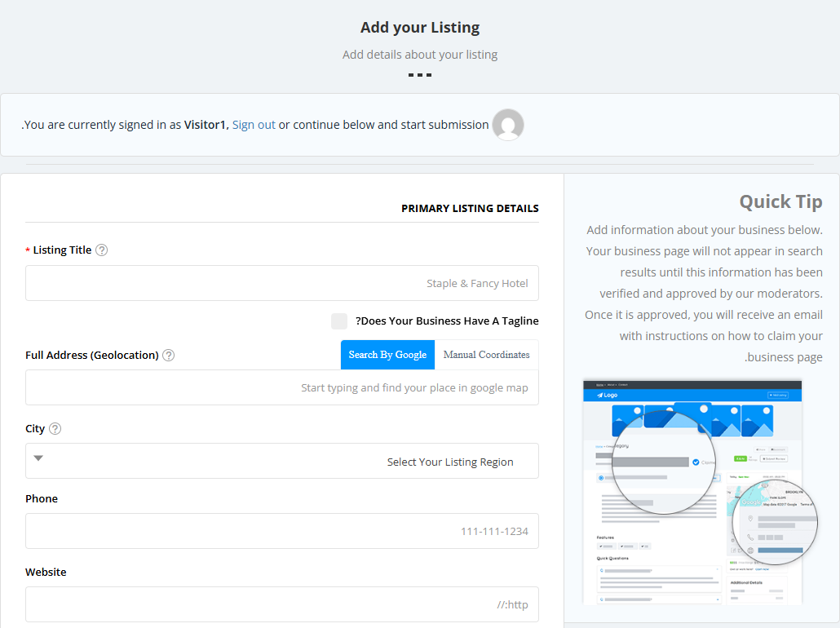Click the Listing Title help icon
Screen dimensions: 840x628
(102, 250)
